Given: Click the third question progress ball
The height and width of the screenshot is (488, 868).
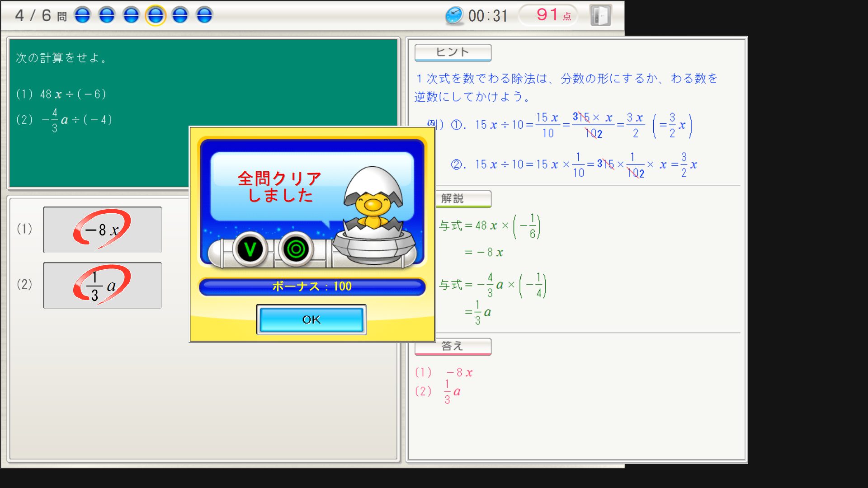Looking at the screenshot, I should (x=131, y=15).
